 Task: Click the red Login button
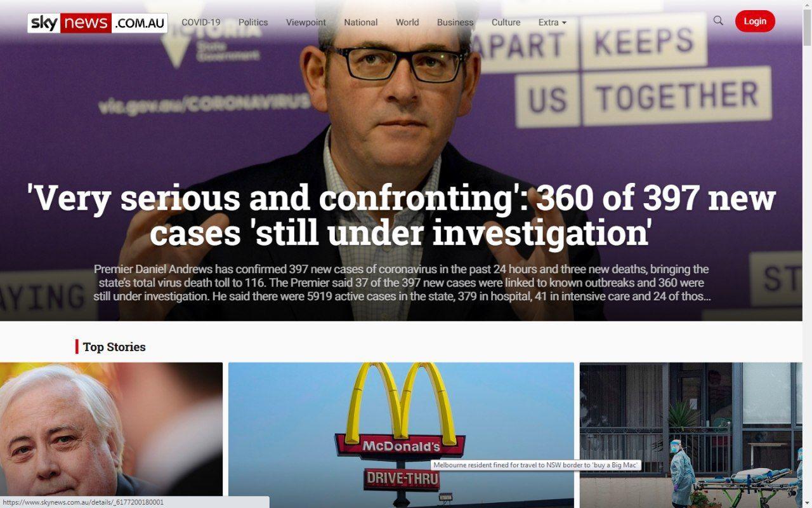(x=755, y=21)
